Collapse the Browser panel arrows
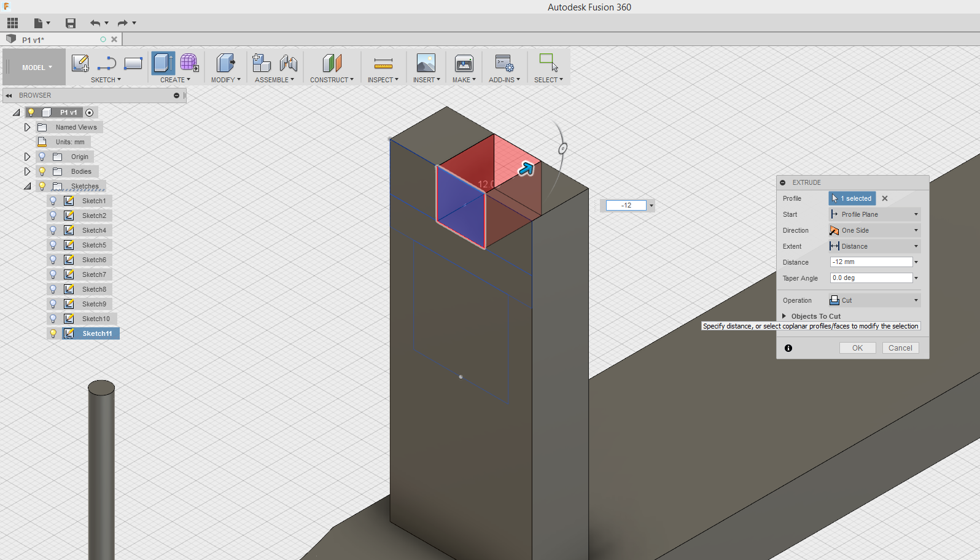The width and height of the screenshot is (980, 560). pos(9,96)
